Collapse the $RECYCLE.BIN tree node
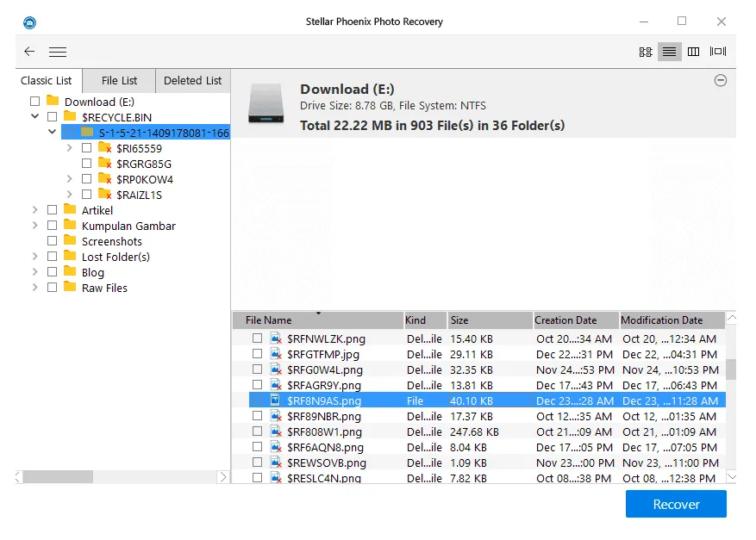The height and width of the screenshot is (540, 756). (x=34, y=116)
